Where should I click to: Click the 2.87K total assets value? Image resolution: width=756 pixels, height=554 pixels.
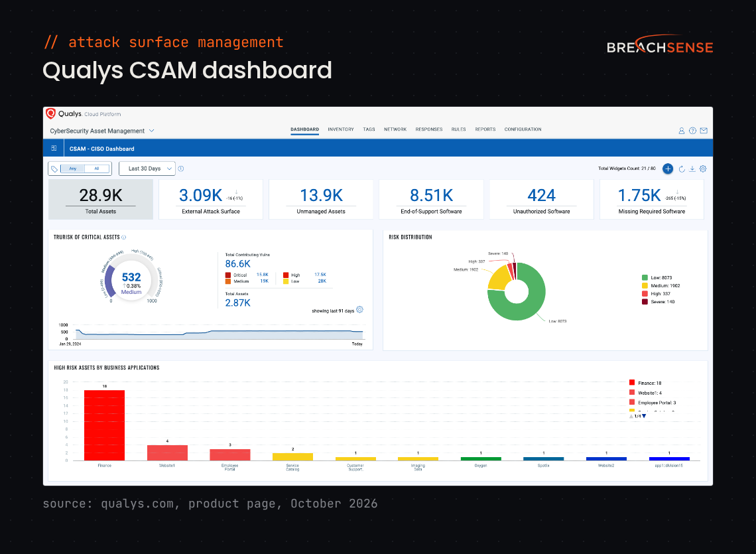point(237,303)
